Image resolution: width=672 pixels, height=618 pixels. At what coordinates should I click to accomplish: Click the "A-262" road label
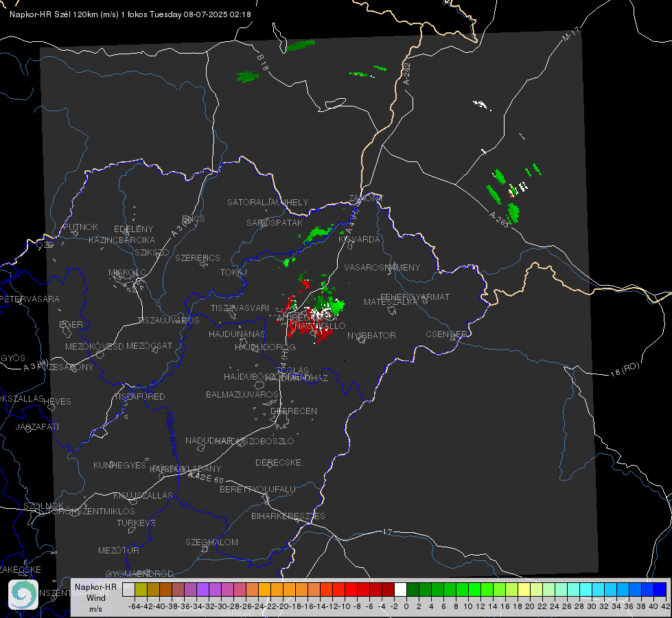point(407,73)
